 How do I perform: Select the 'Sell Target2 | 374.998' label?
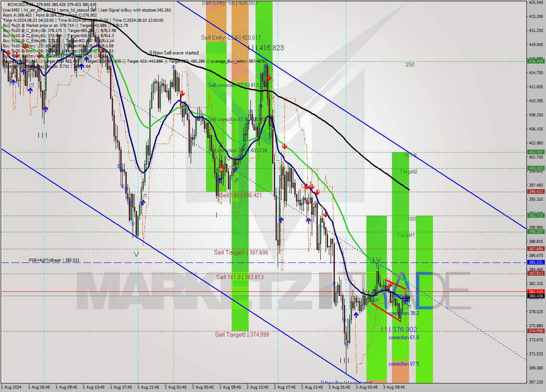click(242, 334)
